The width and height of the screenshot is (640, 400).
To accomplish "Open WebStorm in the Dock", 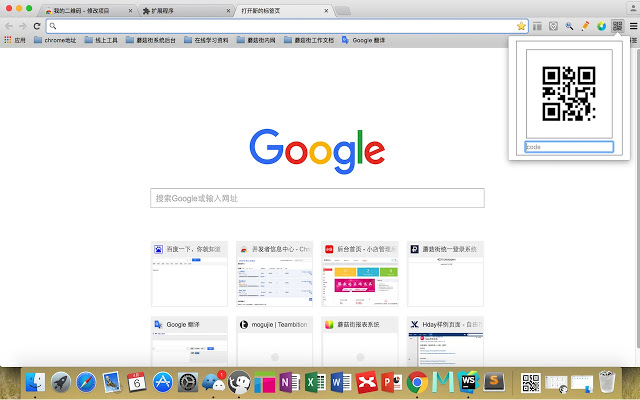I will click(x=468, y=382).
